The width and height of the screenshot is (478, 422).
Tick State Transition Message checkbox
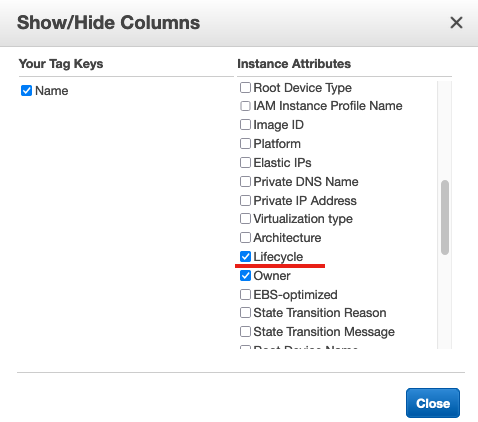(245, 332)
